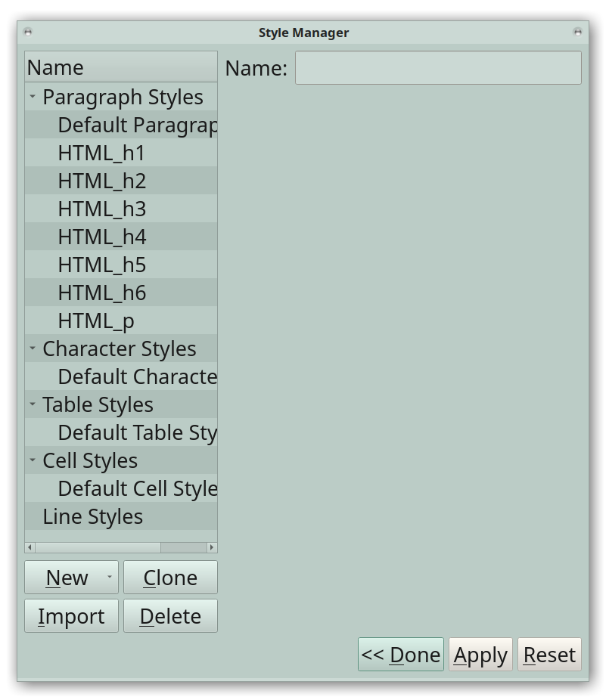Open the New button dropdown arrow
The image size is (606, 700).
coord(109,578)
